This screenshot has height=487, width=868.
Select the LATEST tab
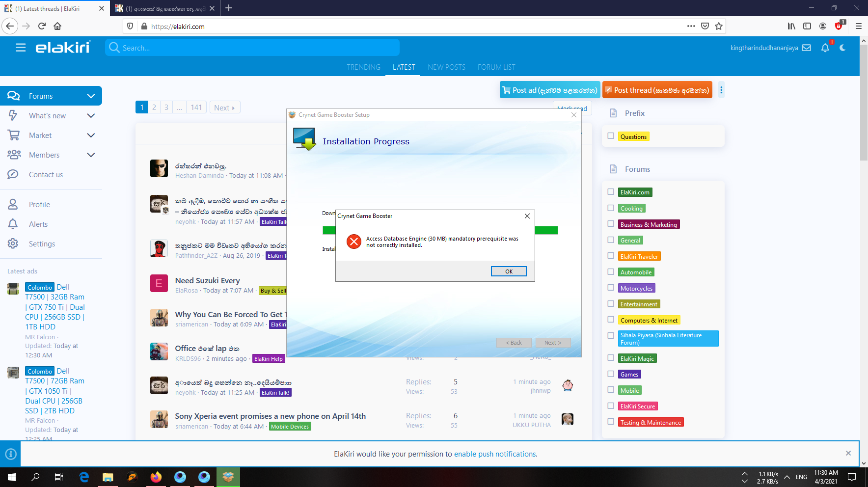404,67
